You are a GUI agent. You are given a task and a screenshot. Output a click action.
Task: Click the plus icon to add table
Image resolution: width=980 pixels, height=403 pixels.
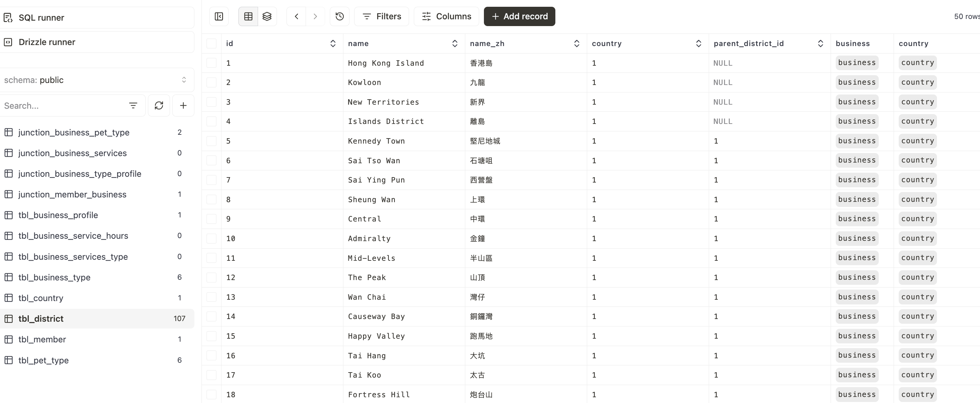tap(183, 105)
